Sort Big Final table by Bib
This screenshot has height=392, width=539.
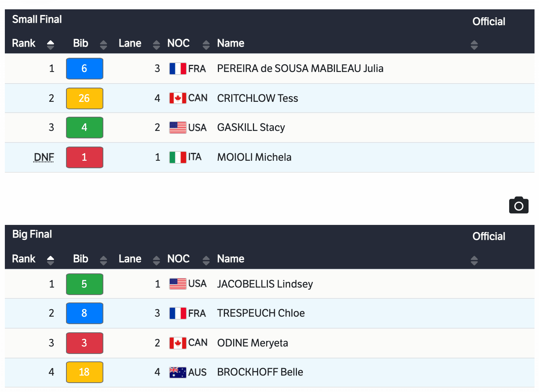point(103,260)
